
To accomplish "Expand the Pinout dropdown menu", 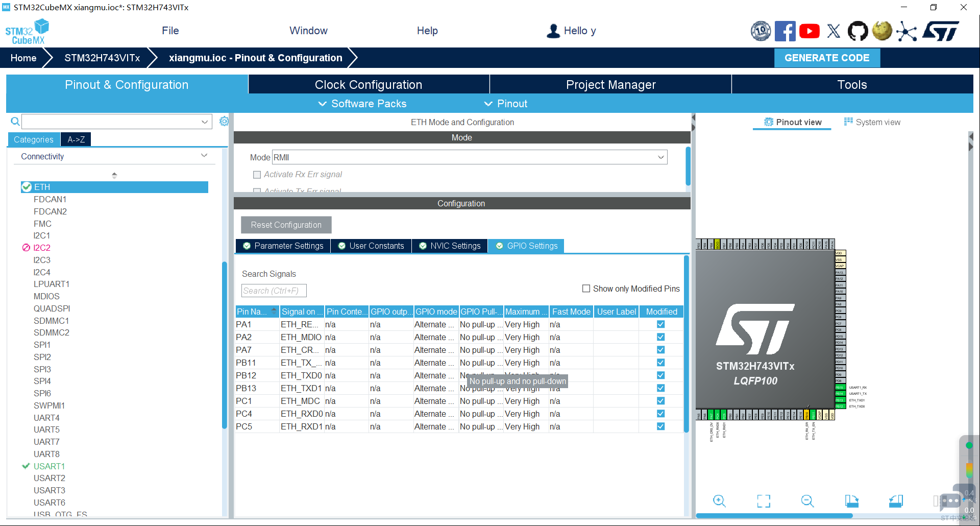I will click(x=505, y=104).
